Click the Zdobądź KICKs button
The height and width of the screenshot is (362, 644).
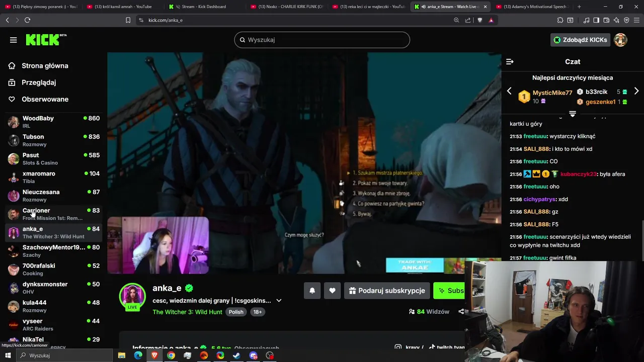(580, 40)
